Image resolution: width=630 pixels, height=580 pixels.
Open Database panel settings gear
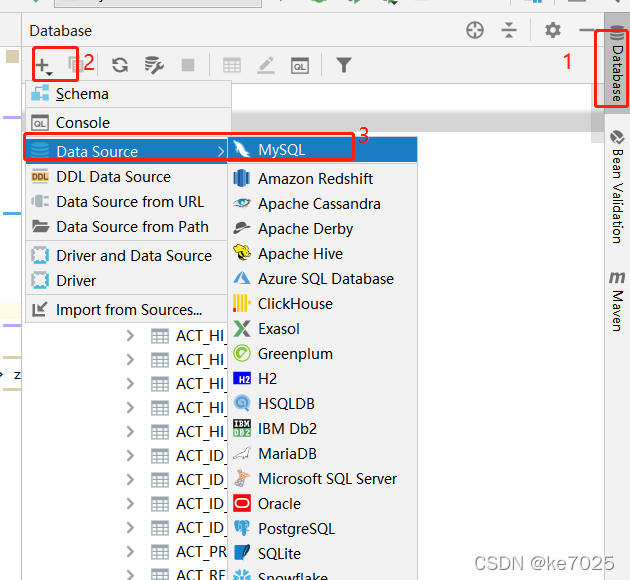point(553,30)
